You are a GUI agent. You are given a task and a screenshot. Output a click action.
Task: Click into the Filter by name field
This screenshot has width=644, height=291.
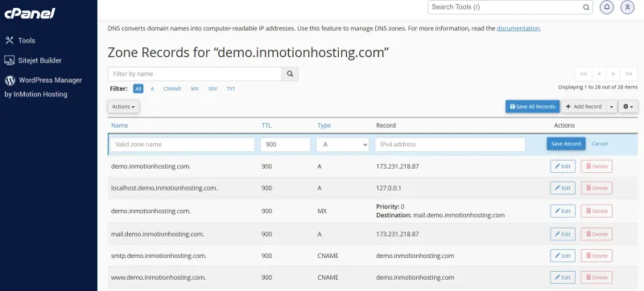[x=195, y=74]
